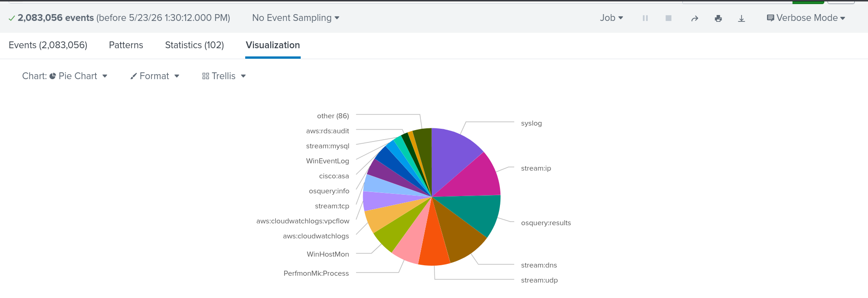Click the export download icon

point(742,18)
